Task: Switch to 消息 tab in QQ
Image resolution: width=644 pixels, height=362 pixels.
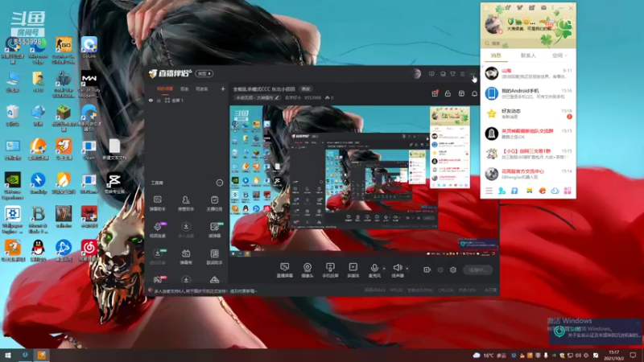Action: coord(496,56)
